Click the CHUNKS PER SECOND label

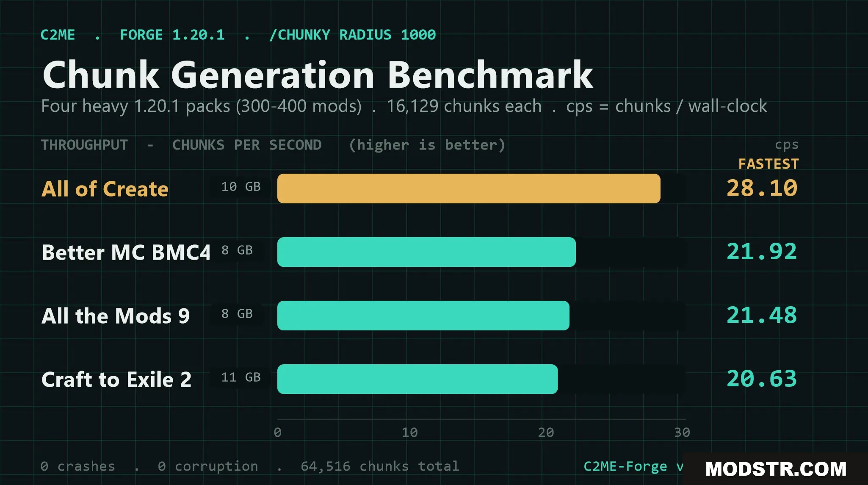coord(247,145)
